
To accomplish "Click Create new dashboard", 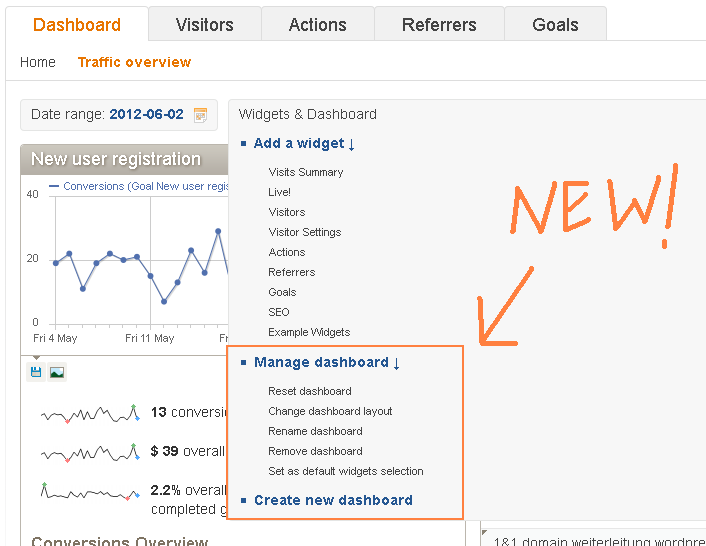I will (333, 500).
